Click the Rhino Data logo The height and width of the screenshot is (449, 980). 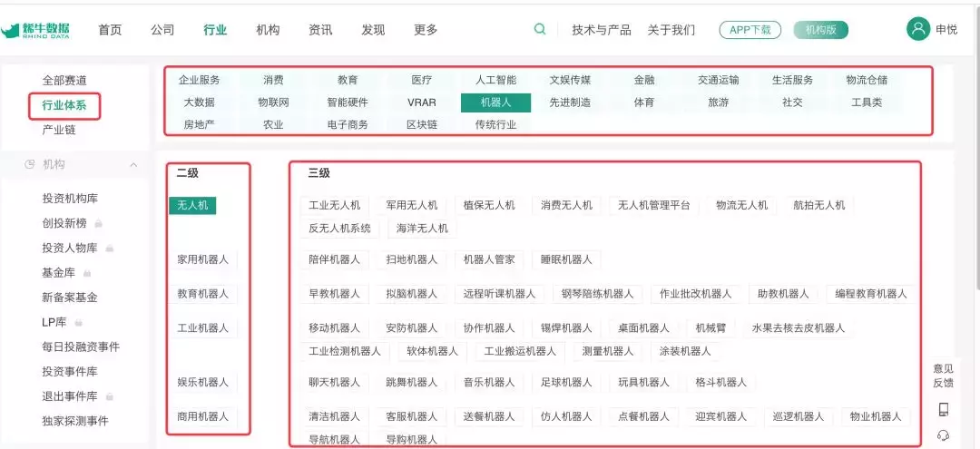(35, 30)
